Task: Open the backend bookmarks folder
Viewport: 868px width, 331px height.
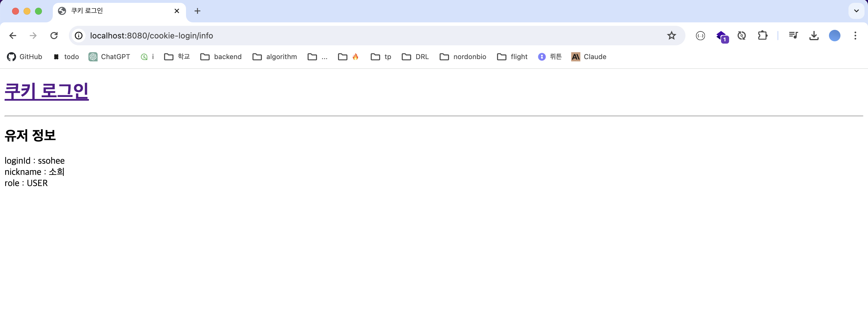Action: tap(221, 57)
